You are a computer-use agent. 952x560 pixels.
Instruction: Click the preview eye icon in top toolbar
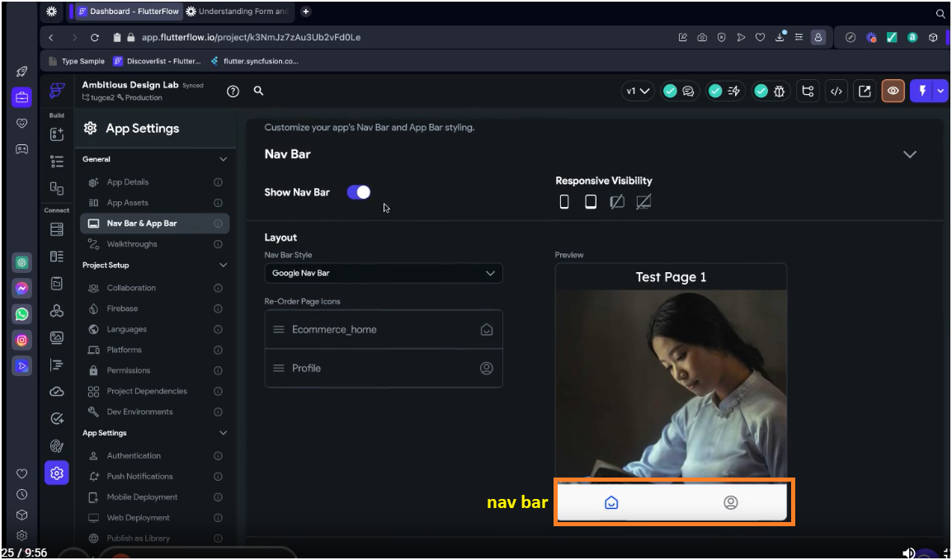pyautogui.click(x=892, y=92)
